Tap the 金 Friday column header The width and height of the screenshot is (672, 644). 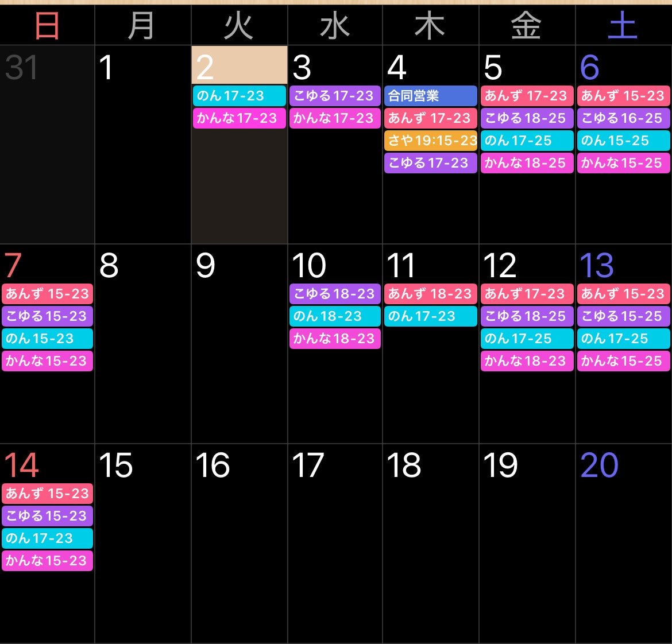(526, 25)
